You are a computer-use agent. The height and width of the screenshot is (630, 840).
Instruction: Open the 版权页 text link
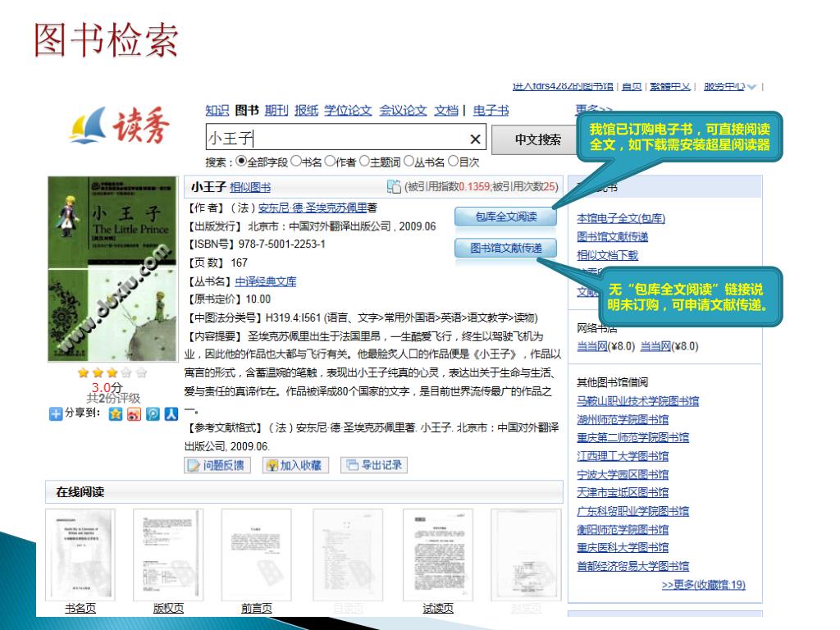click(x=168, y=608)
